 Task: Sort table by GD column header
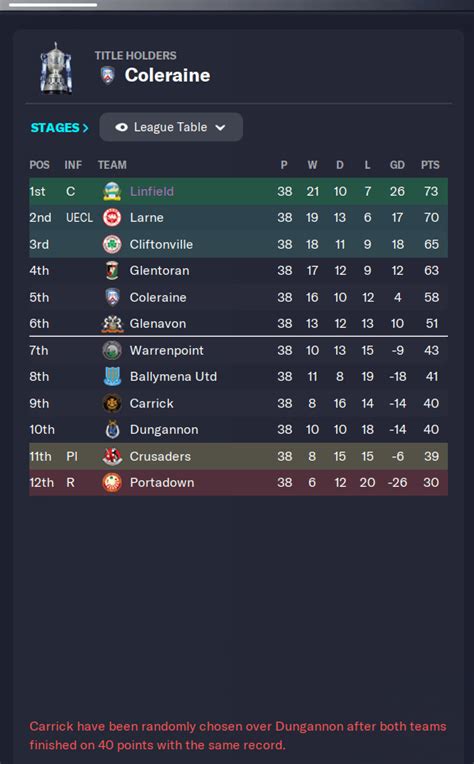(x=397, y=165)
